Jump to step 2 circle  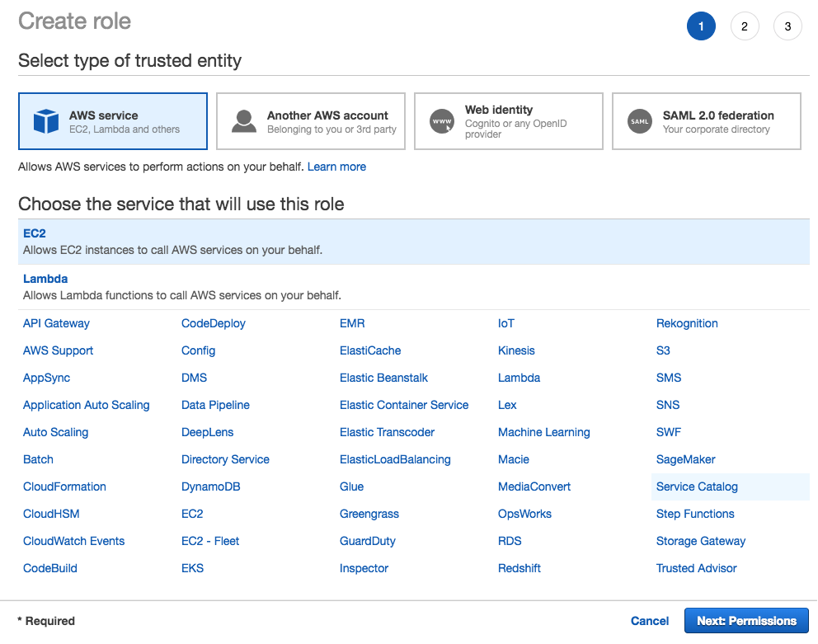point(745,26)
